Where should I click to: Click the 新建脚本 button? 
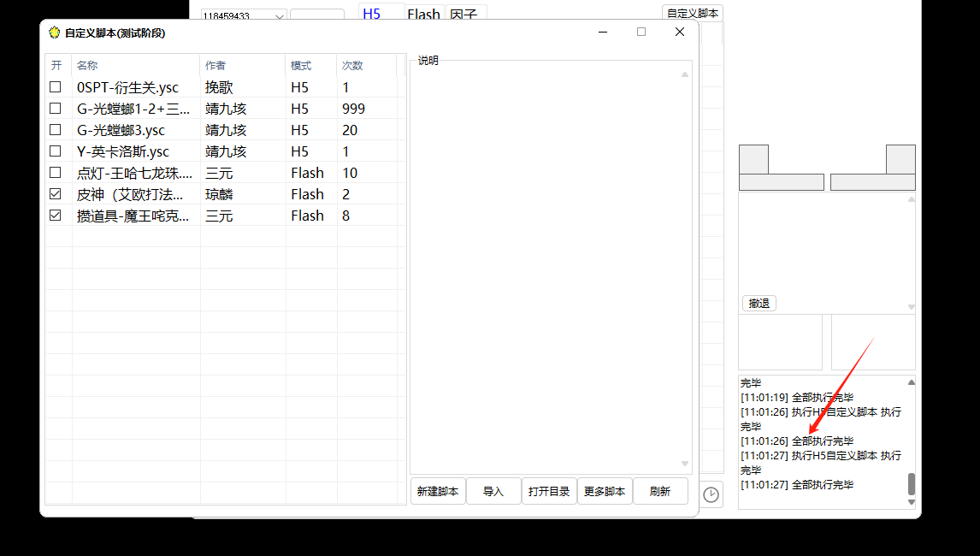click(438, 492)
